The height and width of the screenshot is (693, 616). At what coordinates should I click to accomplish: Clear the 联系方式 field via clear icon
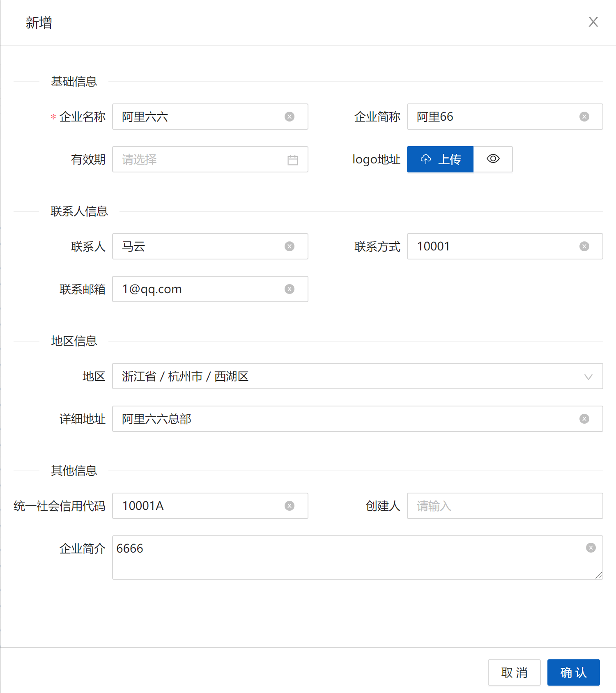[584, 246]
